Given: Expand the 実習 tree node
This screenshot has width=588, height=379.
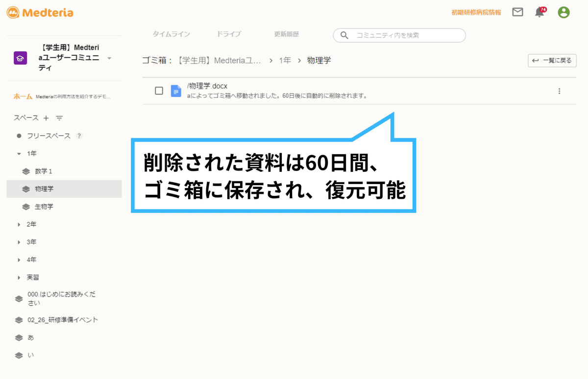Looking at the screenshot, I should pyautogui.click(x=19, y=277).
